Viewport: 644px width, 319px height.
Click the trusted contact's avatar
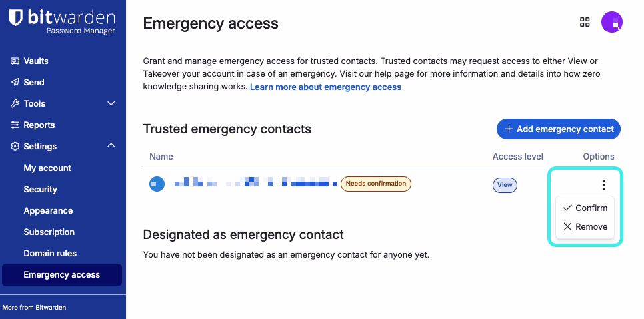click(x=157, y=184)
